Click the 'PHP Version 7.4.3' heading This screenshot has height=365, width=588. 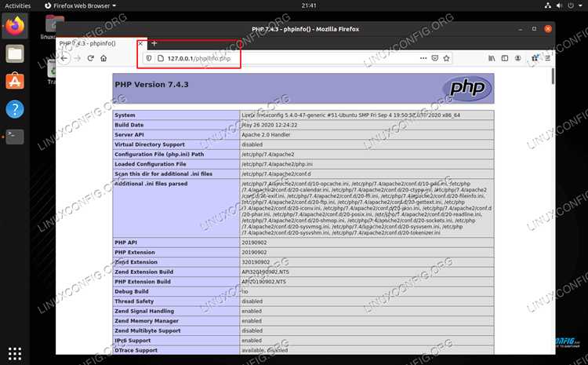point(151,85)
